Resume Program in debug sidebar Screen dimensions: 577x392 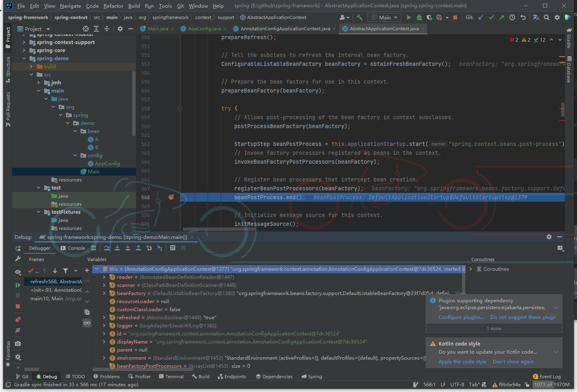[x=18, y=285]
